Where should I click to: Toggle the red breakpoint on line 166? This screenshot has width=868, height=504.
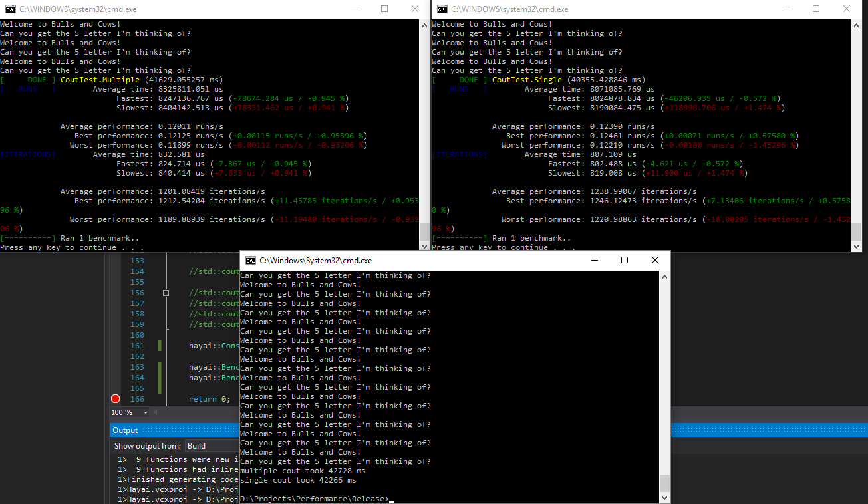coord(115,399)
